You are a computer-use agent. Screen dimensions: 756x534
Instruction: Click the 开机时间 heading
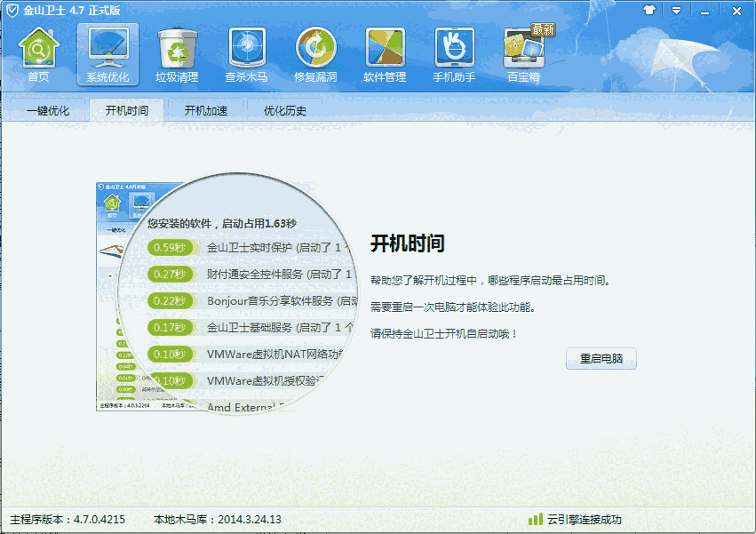point(408,243)
